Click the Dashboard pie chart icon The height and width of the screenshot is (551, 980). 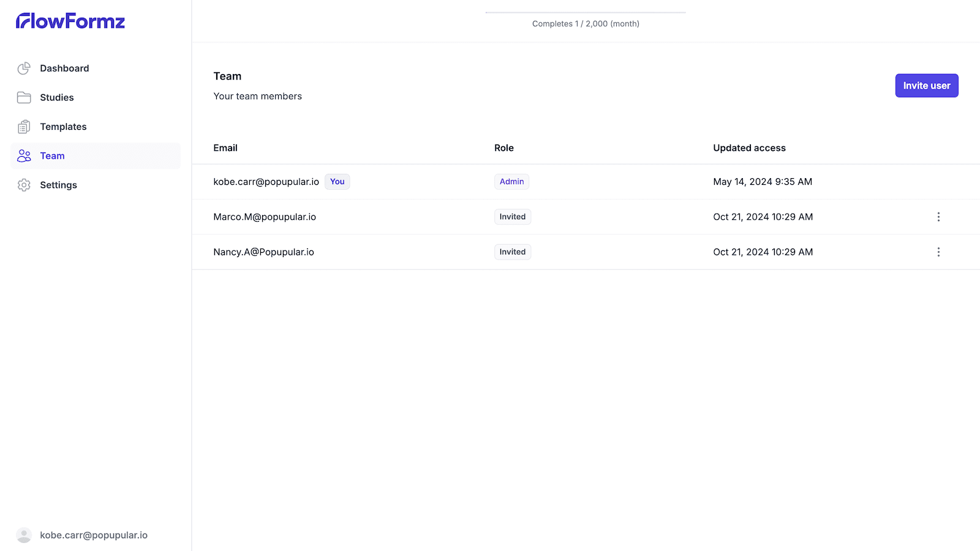tap(24, 69)
